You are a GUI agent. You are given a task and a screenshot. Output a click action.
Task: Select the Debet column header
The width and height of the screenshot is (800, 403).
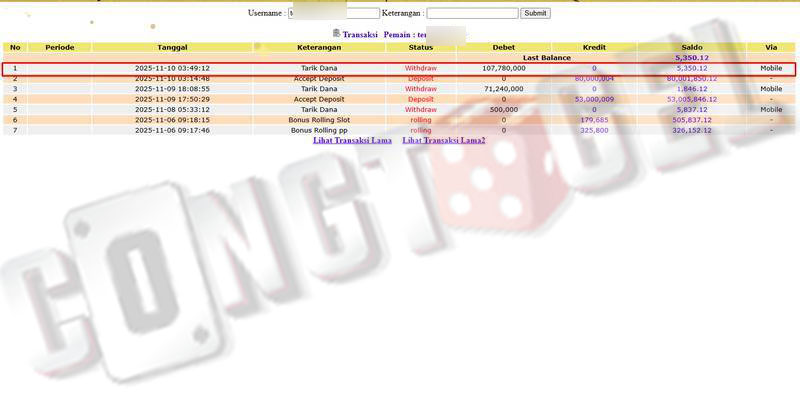tap(503, 47)
